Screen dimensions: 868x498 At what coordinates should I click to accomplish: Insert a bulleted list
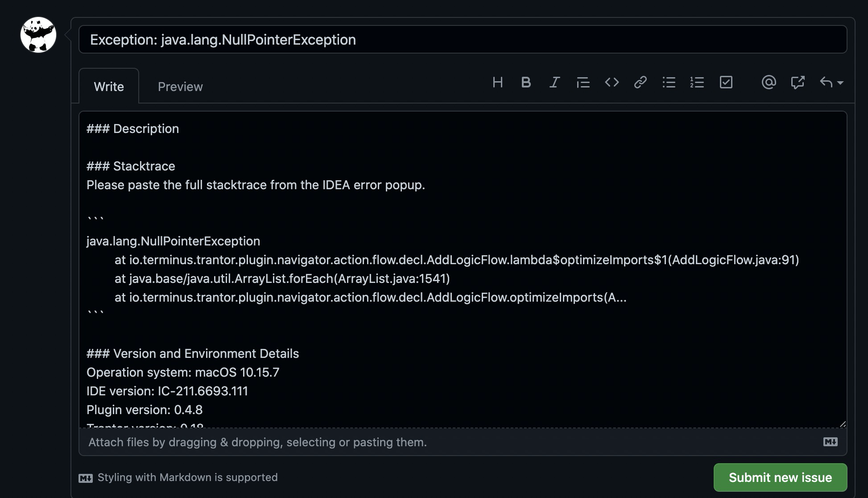[669, 82]
